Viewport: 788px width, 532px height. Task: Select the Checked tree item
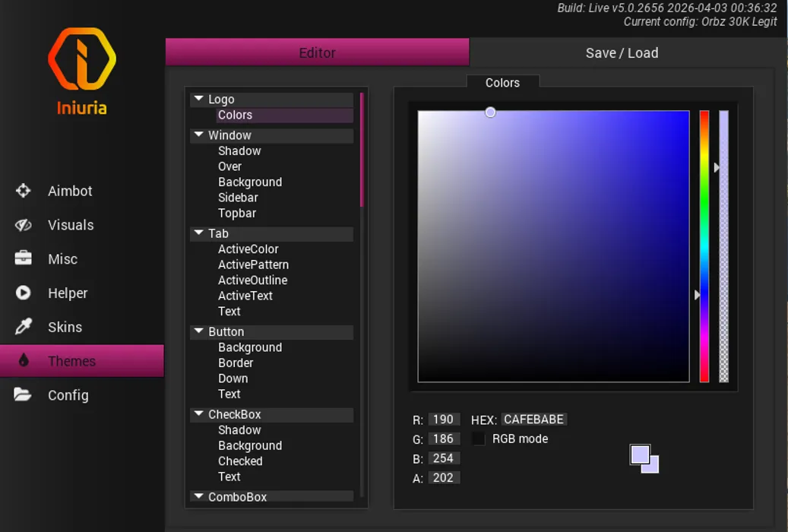240,461
